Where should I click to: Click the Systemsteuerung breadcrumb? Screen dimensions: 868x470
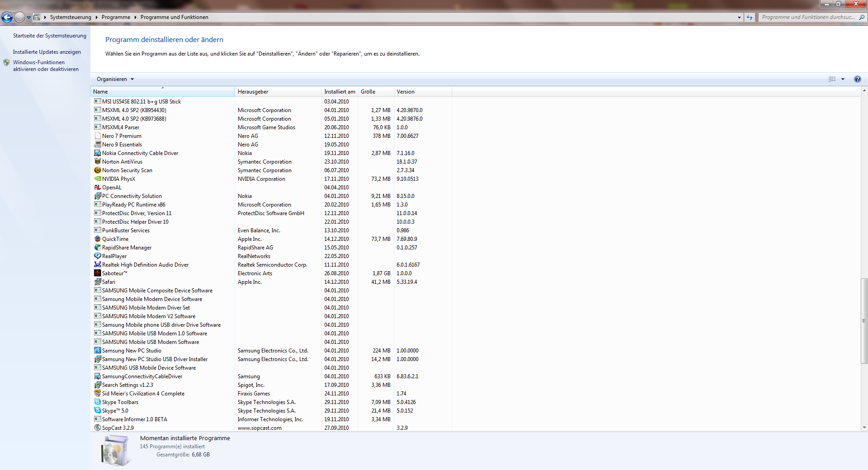(x=71, y=17)
